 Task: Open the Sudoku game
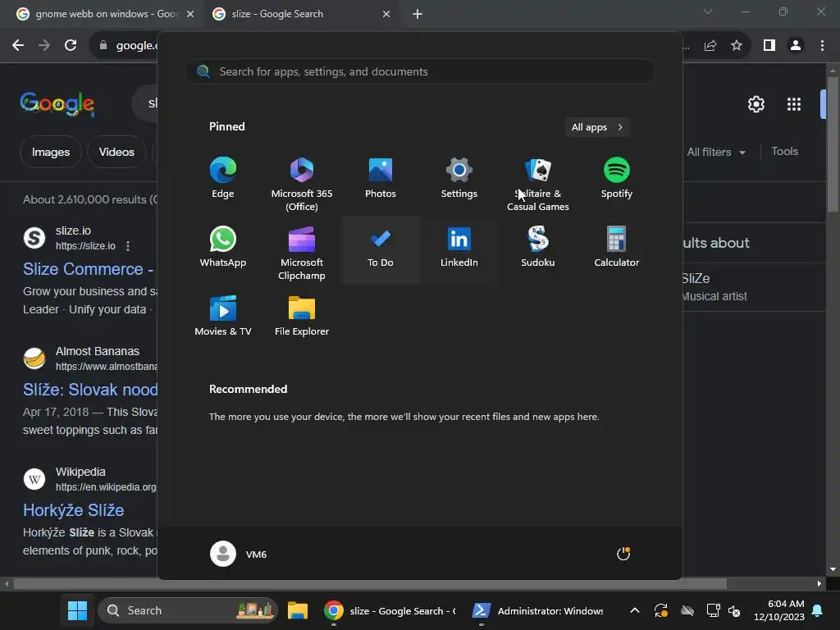tap(538, 247)
